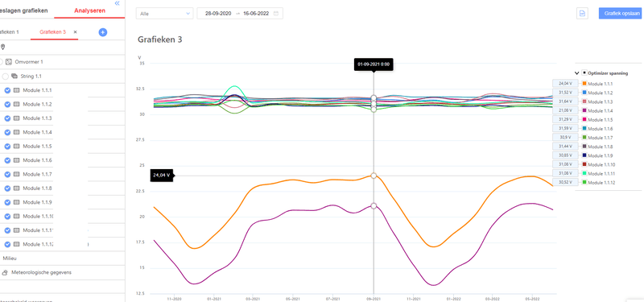
Task: Click orange Module 1.1.1 legend swatch
Action: click(584, 84)
